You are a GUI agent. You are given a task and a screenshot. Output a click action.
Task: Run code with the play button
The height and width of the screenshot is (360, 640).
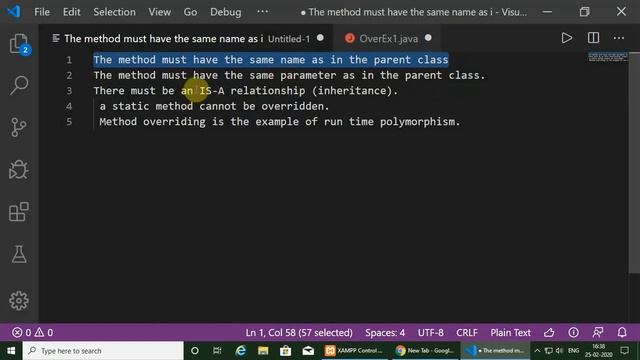click(567, 38)
